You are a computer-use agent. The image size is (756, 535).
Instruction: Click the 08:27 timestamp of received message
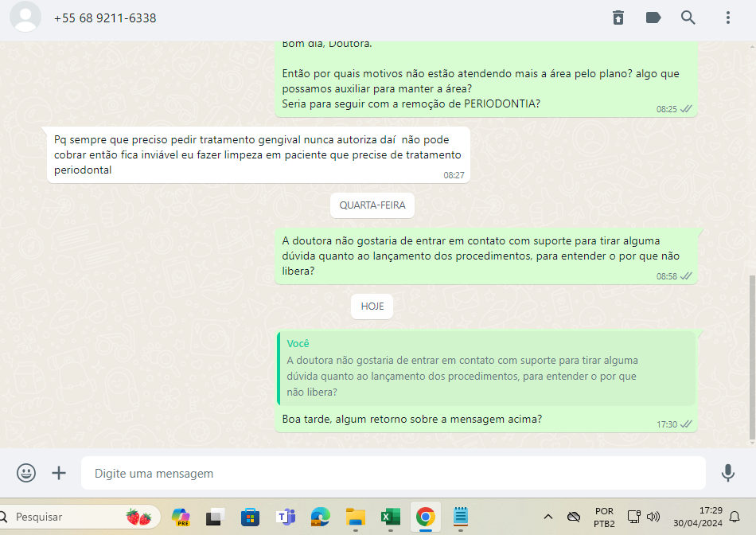454,175
